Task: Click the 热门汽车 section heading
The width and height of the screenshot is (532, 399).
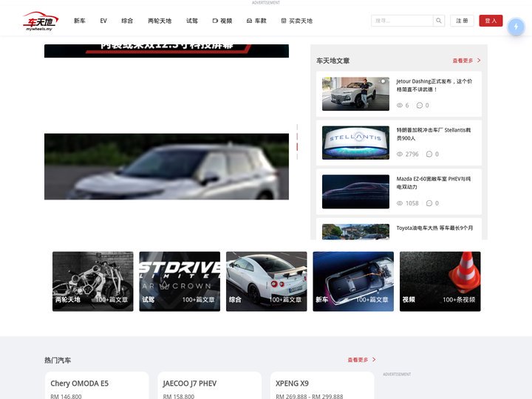Action: [x=58, y=361]
